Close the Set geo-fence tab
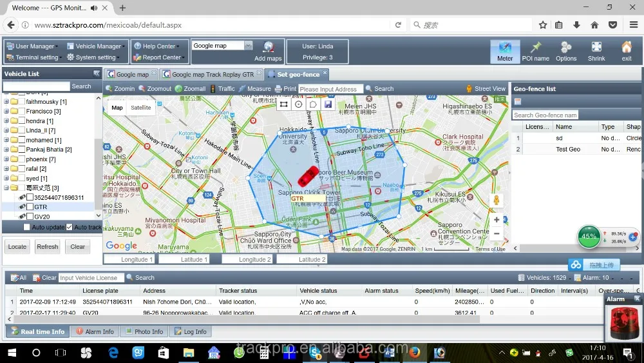Viewport: 644px width, 363px height. [x=325, y=72]
